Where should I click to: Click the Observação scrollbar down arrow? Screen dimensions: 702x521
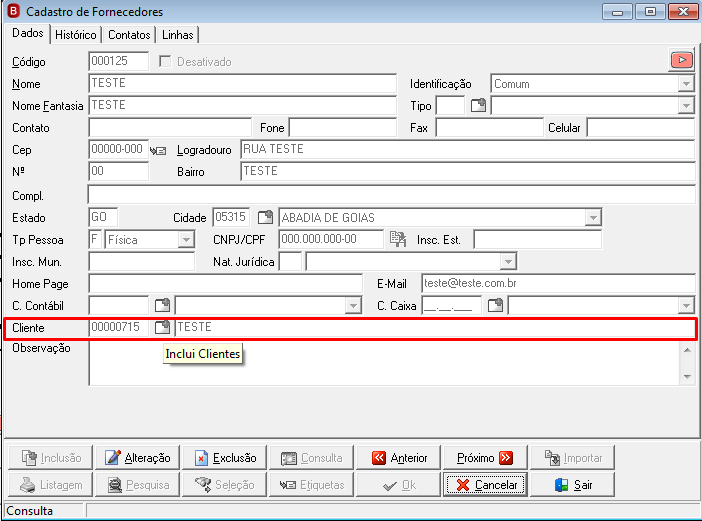point(687,377)
